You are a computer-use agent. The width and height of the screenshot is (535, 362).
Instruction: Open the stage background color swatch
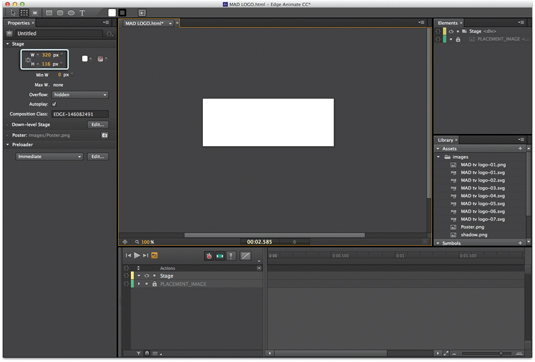click(x=85, y=59)
